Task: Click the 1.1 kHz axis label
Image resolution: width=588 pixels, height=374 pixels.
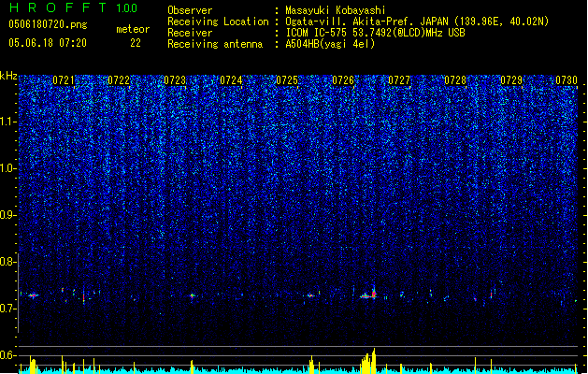Action: click(x=8, y=122)
